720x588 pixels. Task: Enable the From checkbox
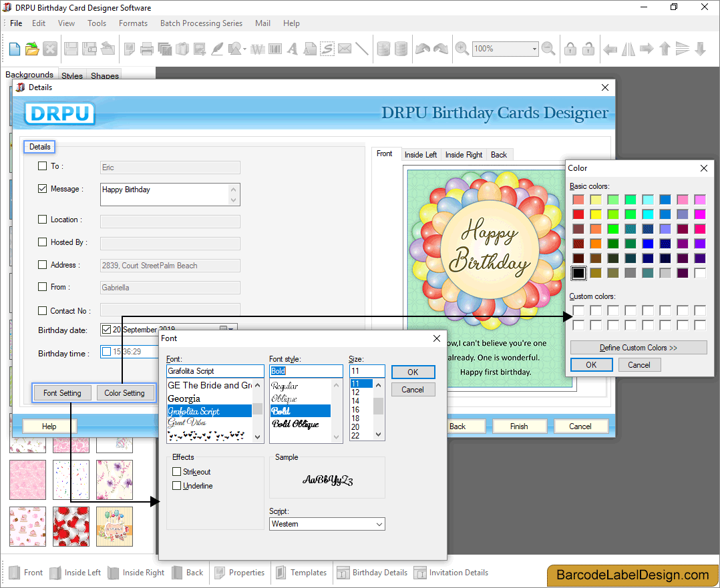[x=42, y=287]
